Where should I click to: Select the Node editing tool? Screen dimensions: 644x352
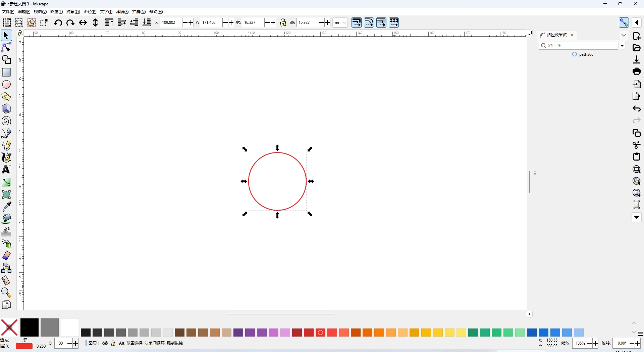(6, 48)
